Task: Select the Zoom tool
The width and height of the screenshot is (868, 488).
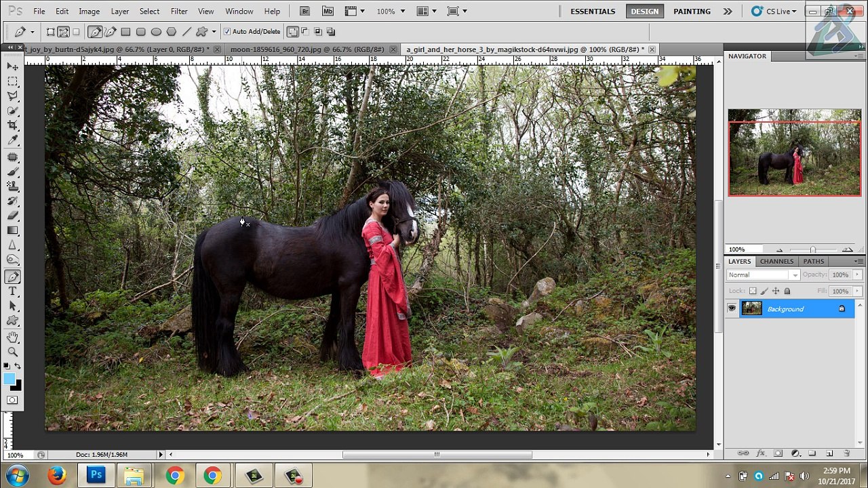Action: 12,352
